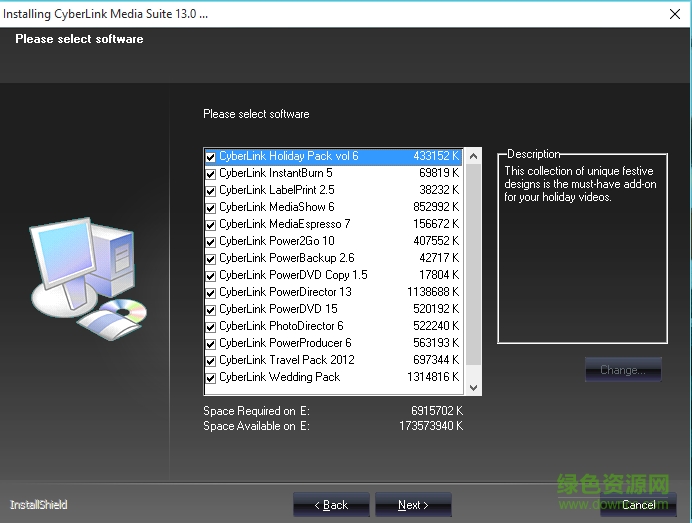Uncheck CyberLink LabelPrint 2.5 checkbox
The height and width of the screenshot is (523, 692).
(211, 191)
